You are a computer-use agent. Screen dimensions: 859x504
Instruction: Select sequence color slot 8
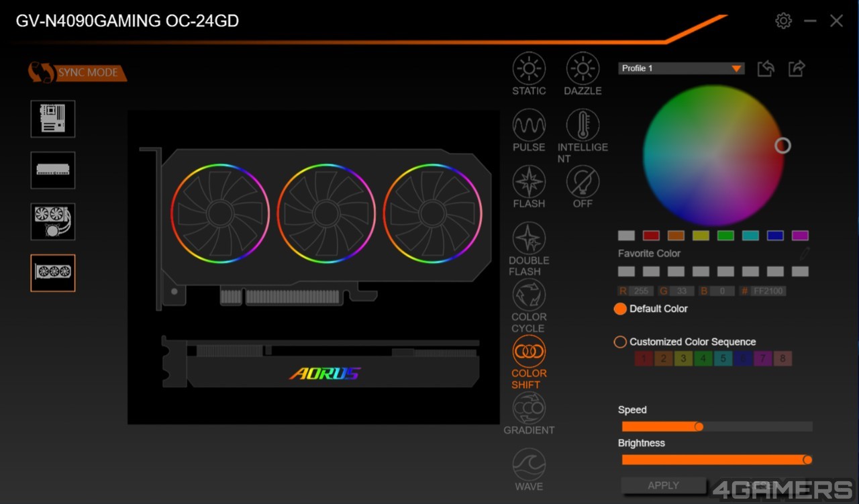[x=782, y=359]
